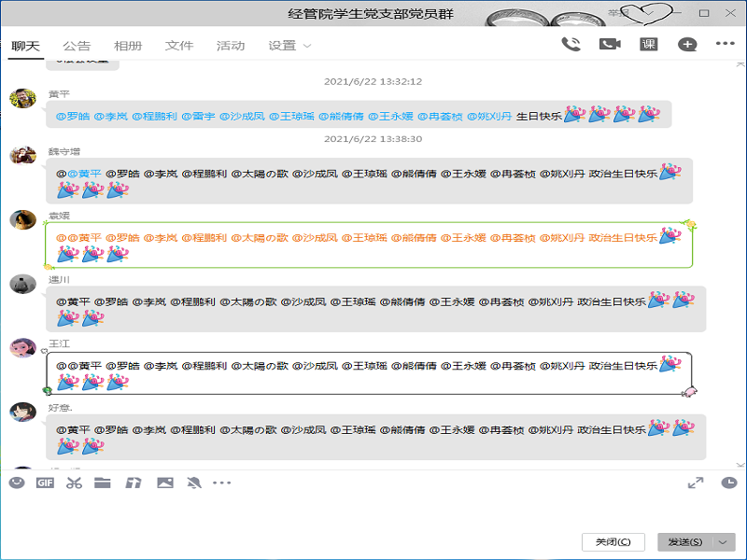747x560 pixels.
Task: Open the message history clock icon
Action: click(729, 483)
